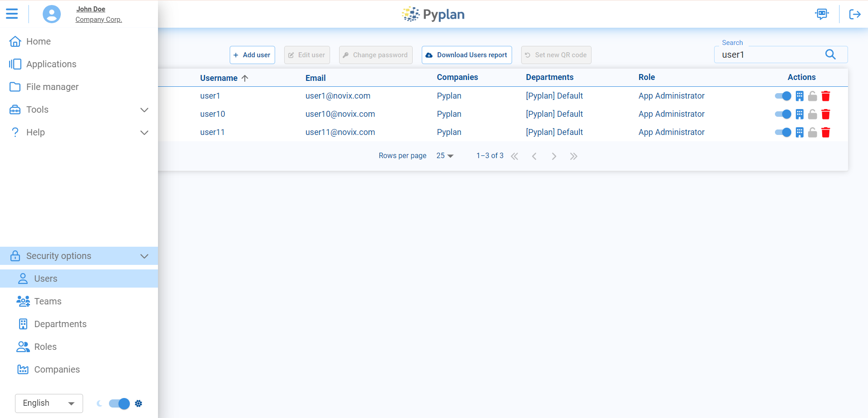Open the departments building icon for user10

[799, 114]
